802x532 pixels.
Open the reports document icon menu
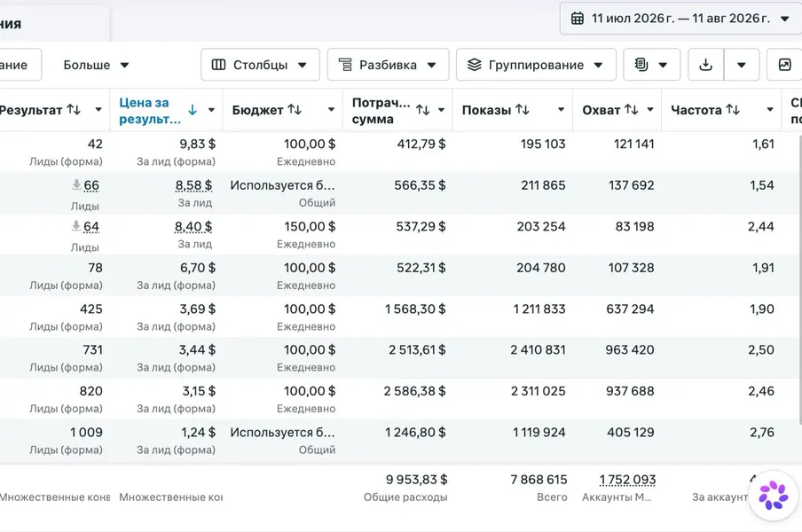coord(641,65)
